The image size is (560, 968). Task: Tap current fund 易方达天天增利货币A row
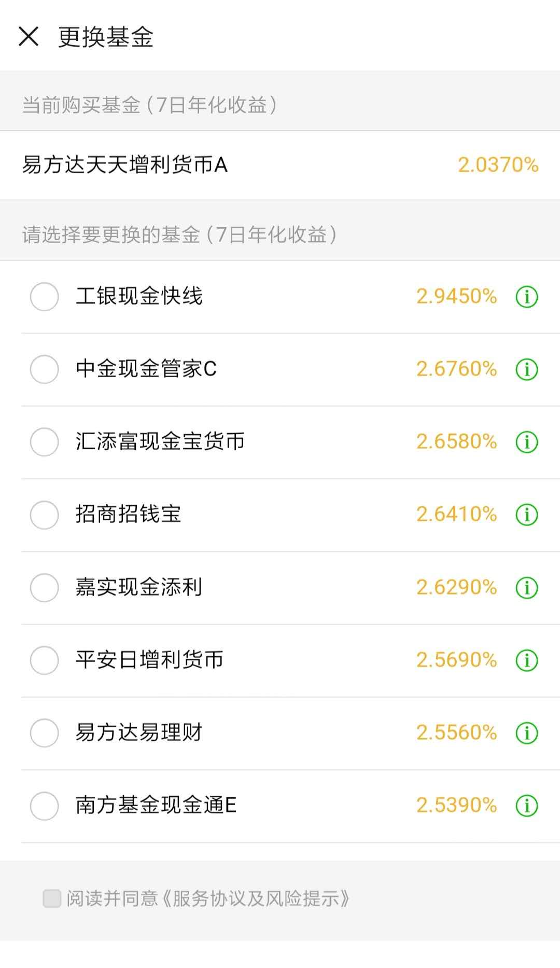(280, 165)
